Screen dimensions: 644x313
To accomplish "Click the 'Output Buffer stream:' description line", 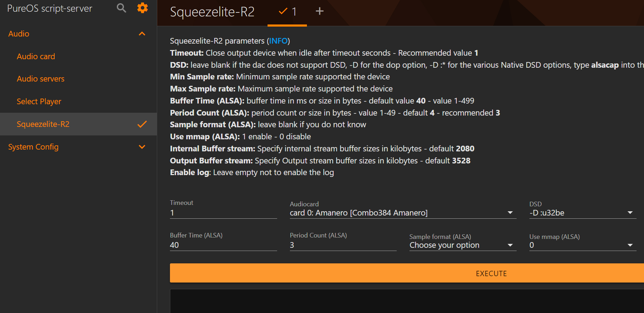I will coord(320,161).
